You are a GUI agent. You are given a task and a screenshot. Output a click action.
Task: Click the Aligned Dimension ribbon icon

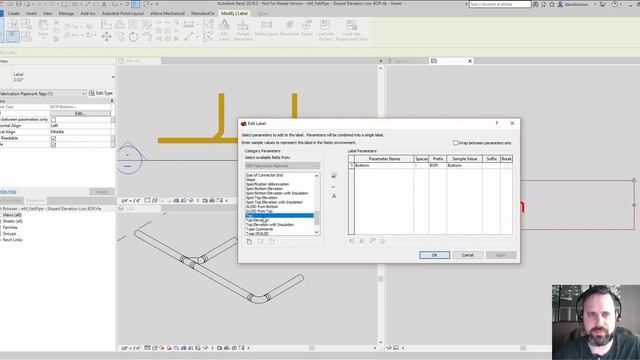(189, 24)
